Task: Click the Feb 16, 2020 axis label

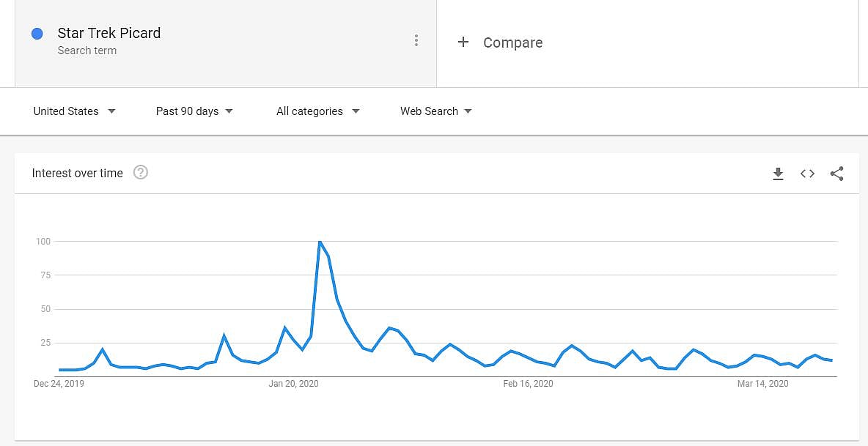Action: coord(528,384)
